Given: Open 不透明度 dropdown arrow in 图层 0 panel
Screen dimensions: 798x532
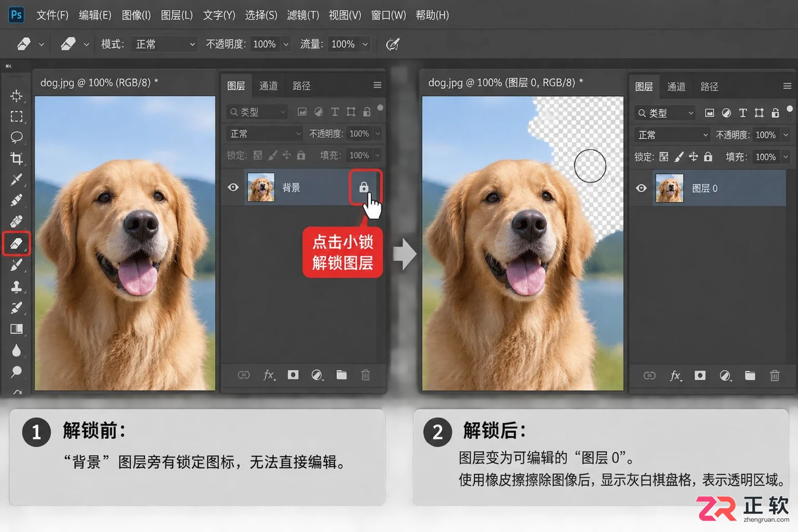Looking at the screenshot, I should [x=785, y=135].
